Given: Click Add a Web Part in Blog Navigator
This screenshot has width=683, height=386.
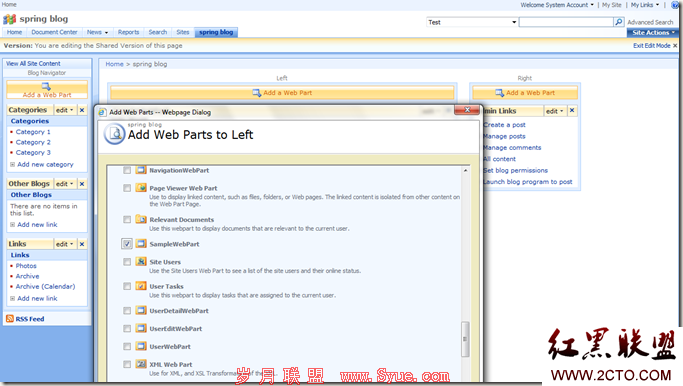Looking at the screenshot, I should [x=47, y=90].
